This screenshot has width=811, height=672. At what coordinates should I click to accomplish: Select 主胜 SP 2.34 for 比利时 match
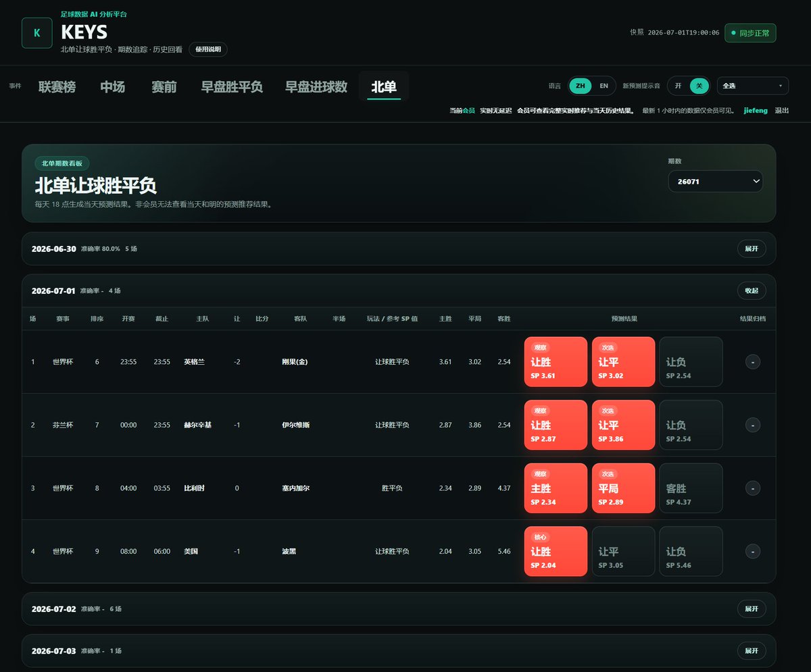[x=556, y=488]
